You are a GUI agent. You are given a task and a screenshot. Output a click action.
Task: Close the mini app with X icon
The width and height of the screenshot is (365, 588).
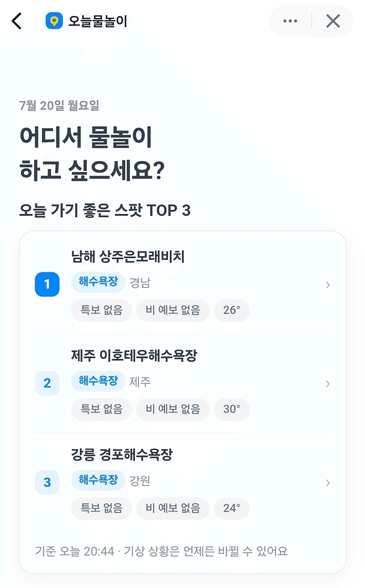333,21
